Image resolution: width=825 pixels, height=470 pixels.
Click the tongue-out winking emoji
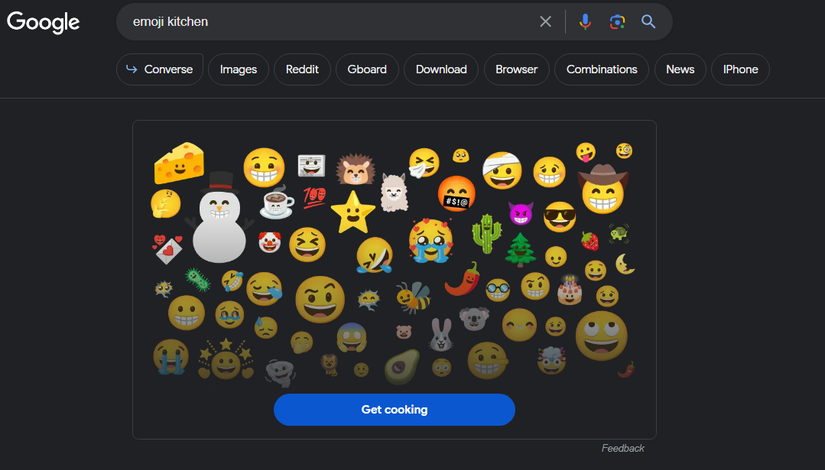tap(586, 152)
